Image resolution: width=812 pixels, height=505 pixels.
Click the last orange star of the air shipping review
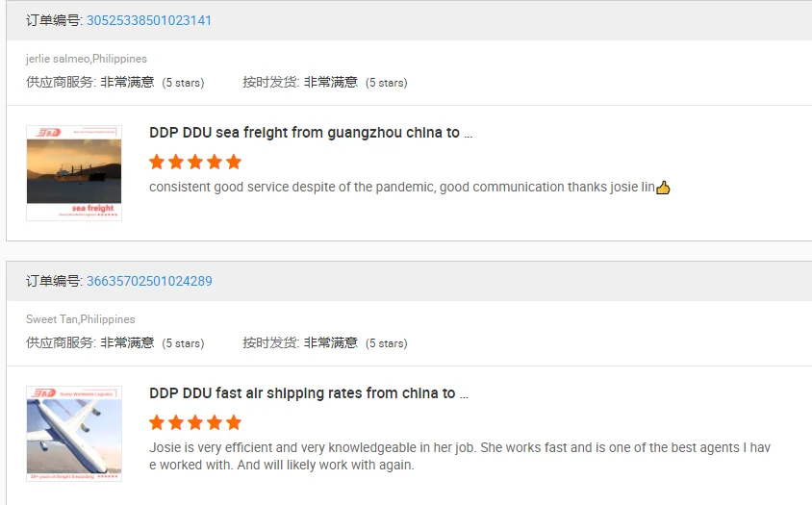point(234,422)
